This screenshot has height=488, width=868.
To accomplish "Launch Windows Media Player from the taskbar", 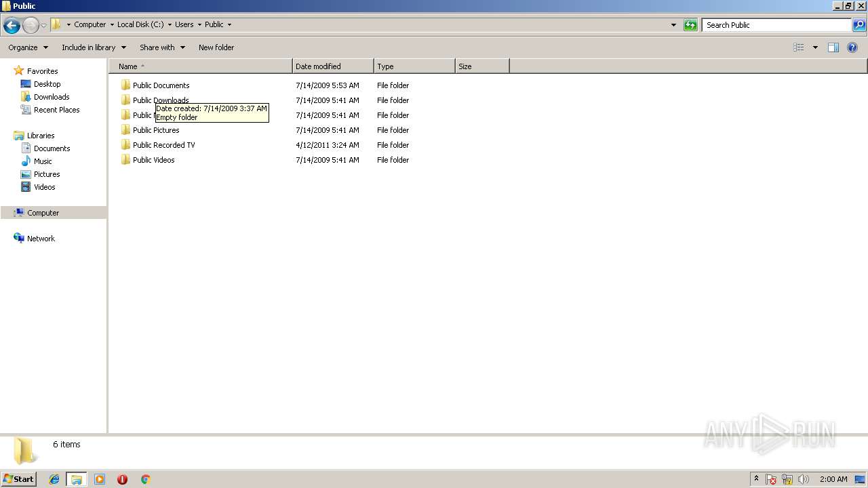I will click(100, 479).
